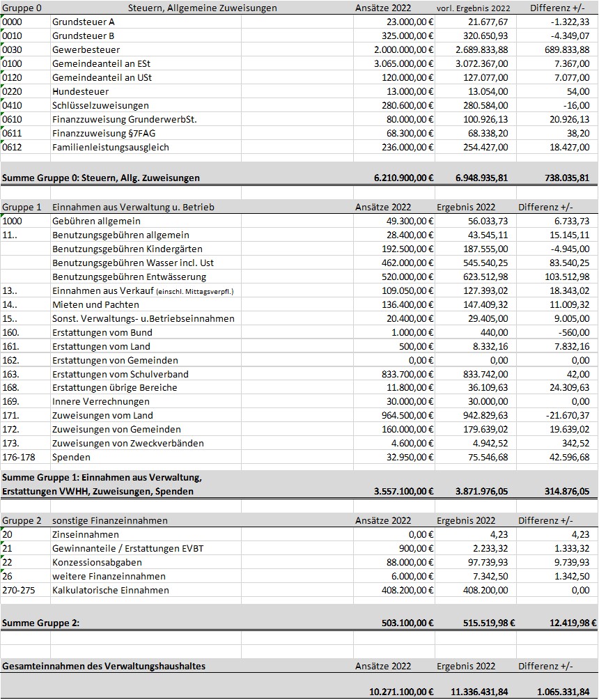The image size is (599, 700).
Task: Click Spenden result 75.546,68
Action: click(x=475, y=457)
